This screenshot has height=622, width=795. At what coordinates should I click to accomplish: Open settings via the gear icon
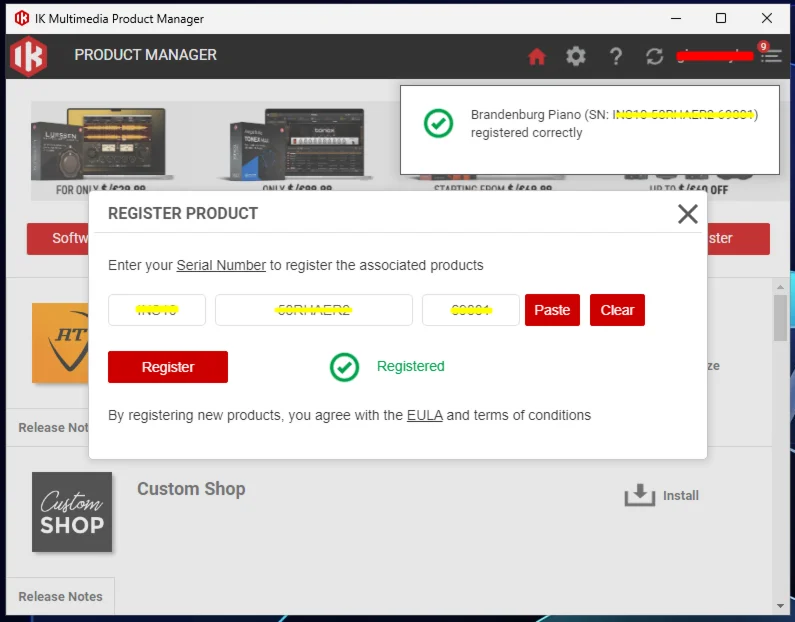[x=576, y=56]
